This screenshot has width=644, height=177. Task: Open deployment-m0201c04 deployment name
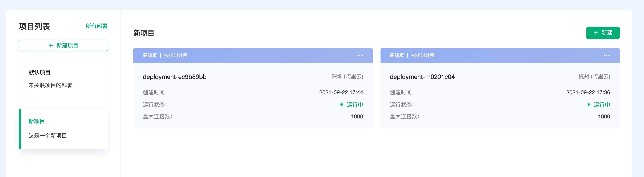422,77
